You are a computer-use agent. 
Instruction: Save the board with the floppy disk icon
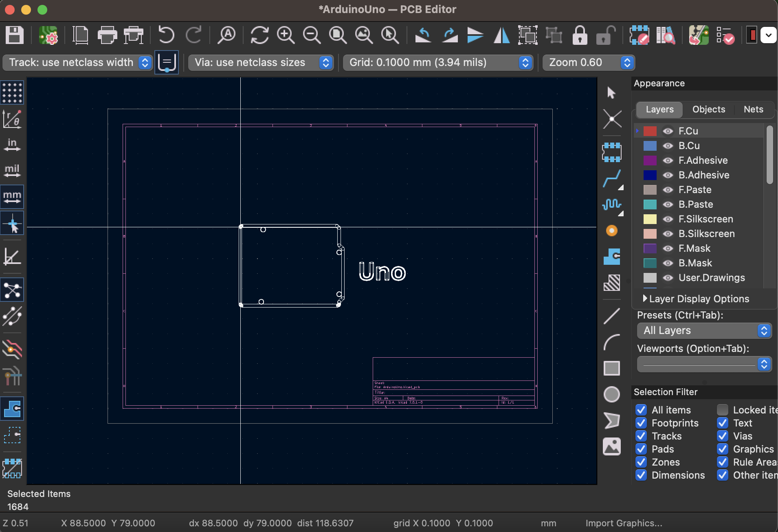coord(14,35)
